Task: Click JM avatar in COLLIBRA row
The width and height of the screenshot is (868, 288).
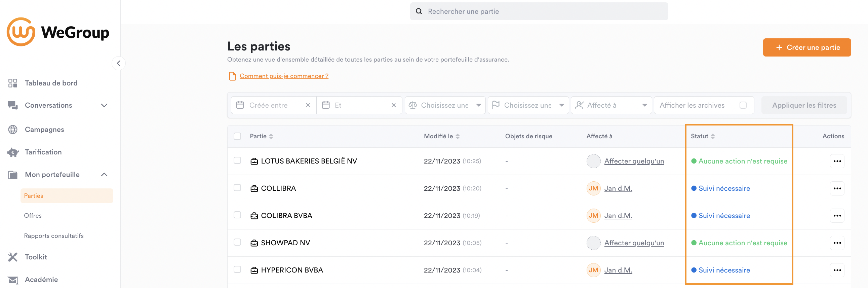Action: [593, 188]
